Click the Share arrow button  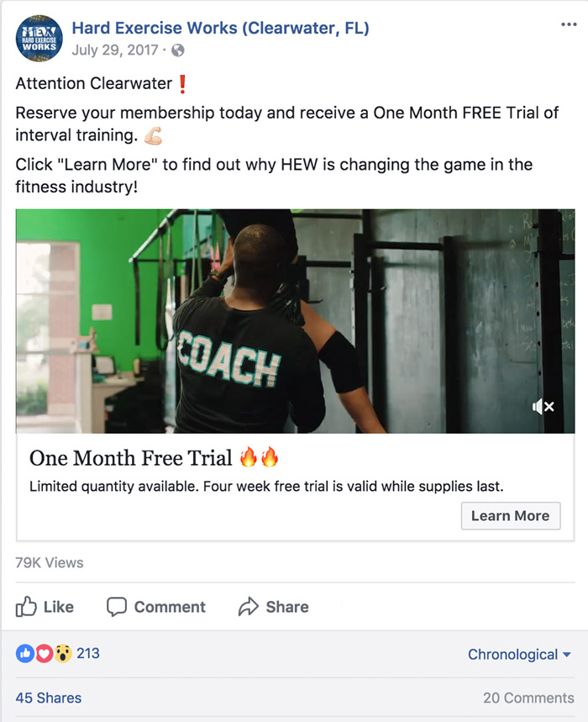pos(273,607)
